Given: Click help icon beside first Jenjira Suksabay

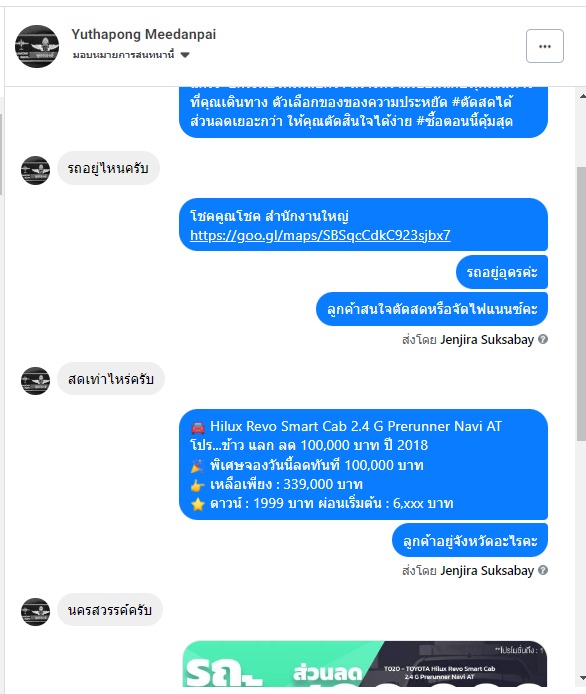Looking at the screenshot, I should [x=543, y=339].
